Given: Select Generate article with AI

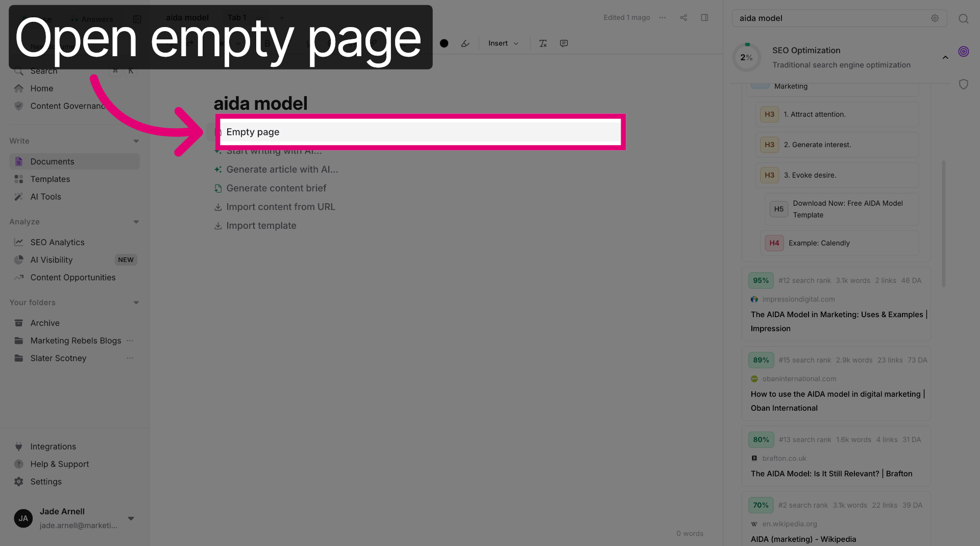Looking at the screenshot, I should (282, 169).
